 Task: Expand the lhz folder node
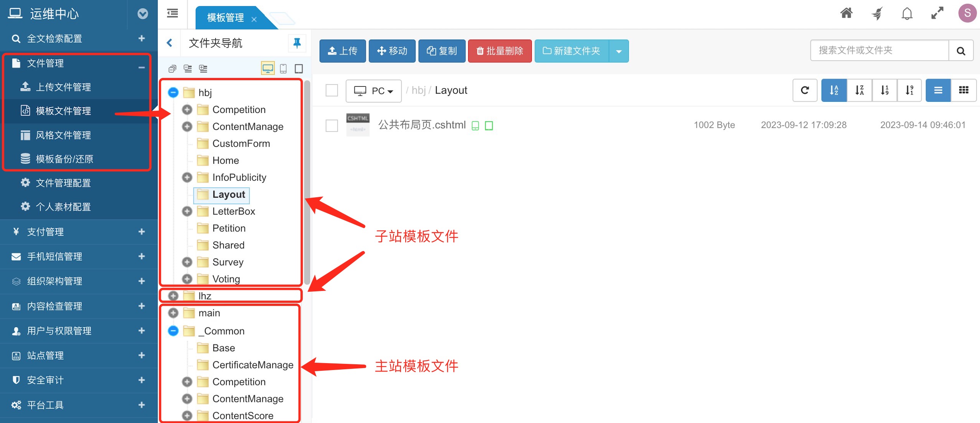coord(173,295)
